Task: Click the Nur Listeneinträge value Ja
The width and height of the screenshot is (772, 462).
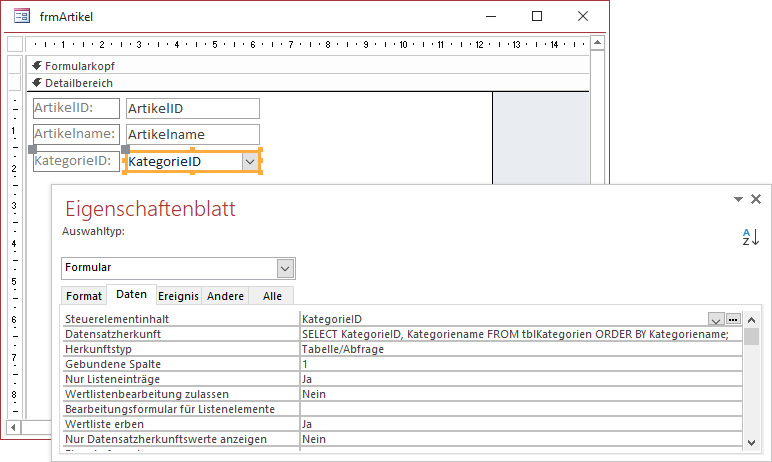Action: [521, 379]
